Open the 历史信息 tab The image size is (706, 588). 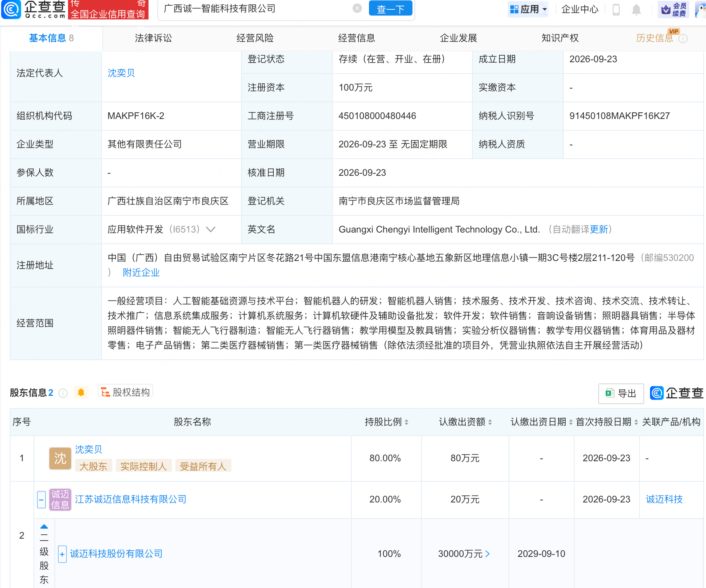point(655,38)
